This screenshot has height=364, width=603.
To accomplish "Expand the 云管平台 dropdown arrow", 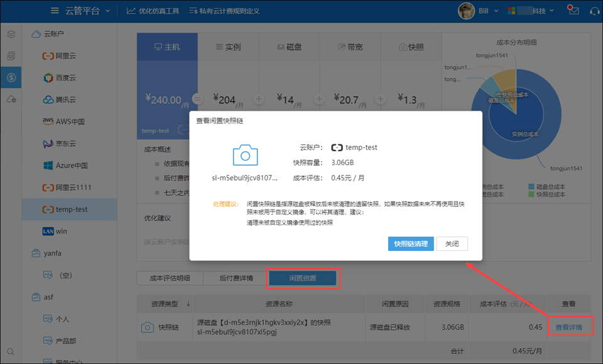I will click(x=108, y=11).
